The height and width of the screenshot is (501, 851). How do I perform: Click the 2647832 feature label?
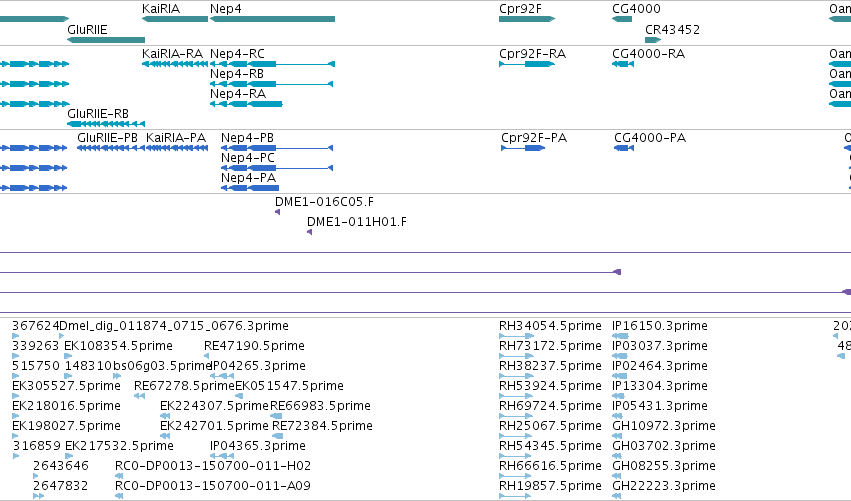61,486
